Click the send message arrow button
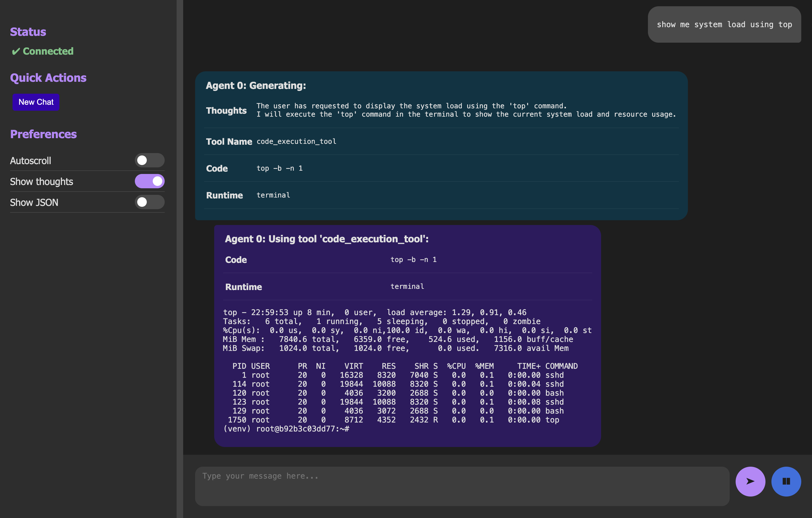The width and height of the screenshot is (812, 518). (x=750, y=481)
